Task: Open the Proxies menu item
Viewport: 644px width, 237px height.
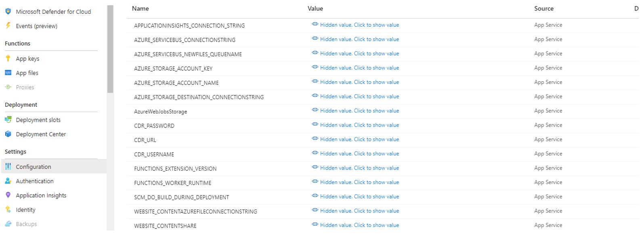Action: pyautogui.click(x=25, y=87)
